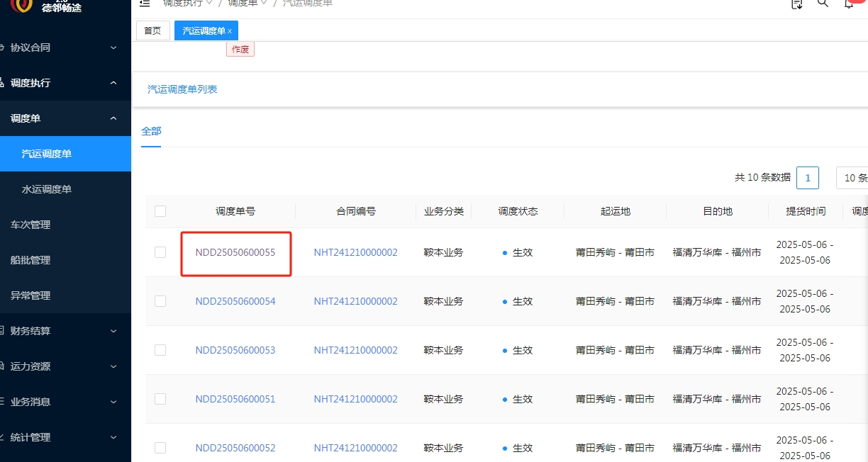
Task: Collapse the 调度执行 sidebar chevron
Action: [113, 83]
